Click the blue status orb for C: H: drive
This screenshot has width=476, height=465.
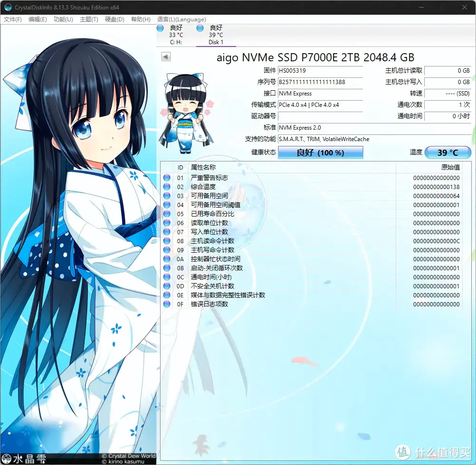[x=160, y=28]
